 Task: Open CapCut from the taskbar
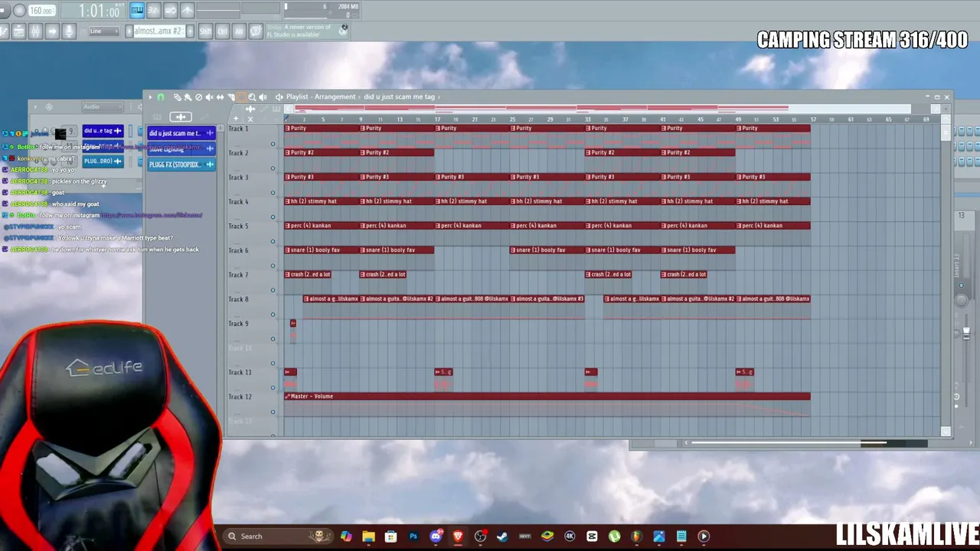click(592, 536)
